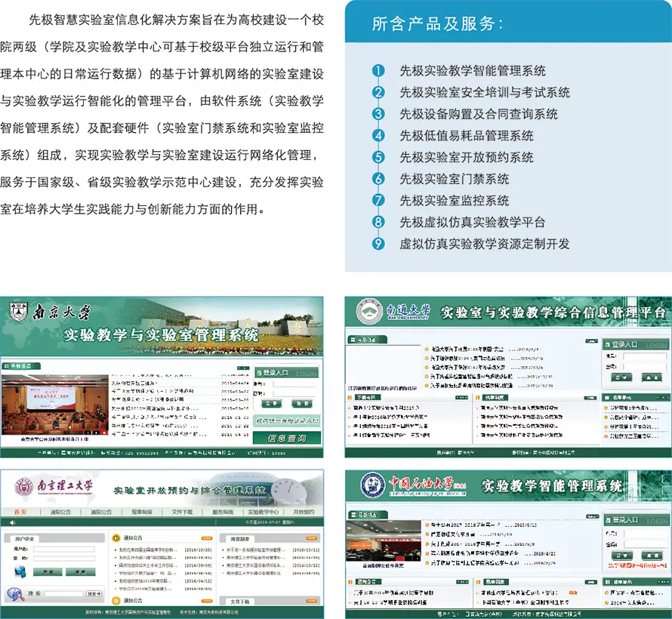
Task: Click right green button in Nanjing University login panel
Action: (x=302, y=404)
